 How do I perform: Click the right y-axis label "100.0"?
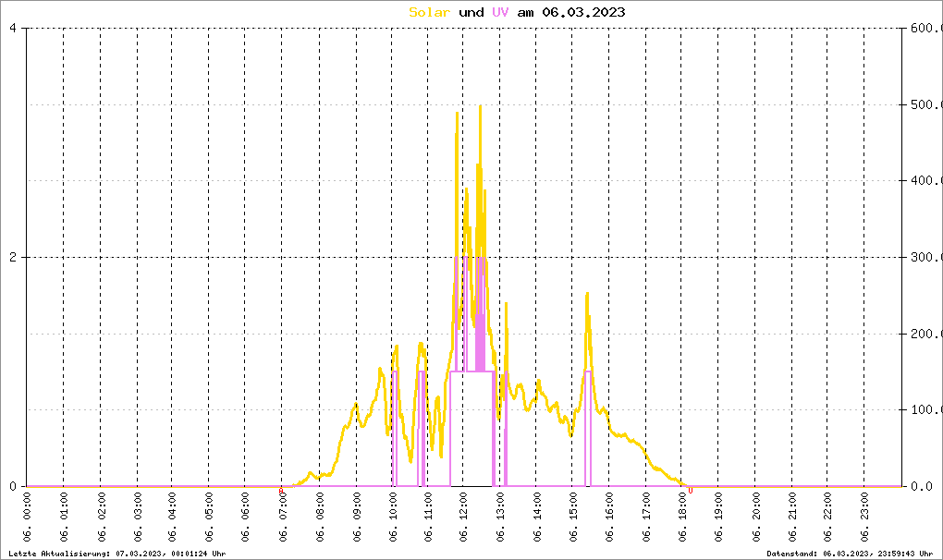tap(925, 409)
